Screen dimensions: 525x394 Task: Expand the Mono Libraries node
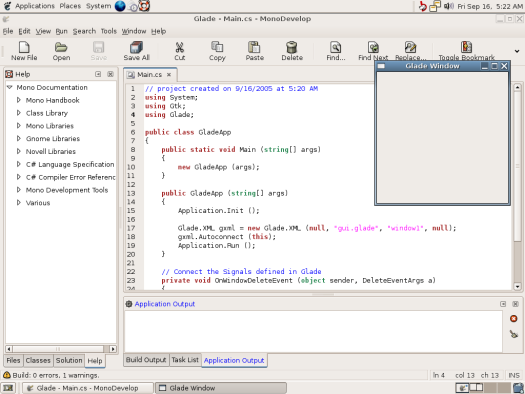click(19, 126)
